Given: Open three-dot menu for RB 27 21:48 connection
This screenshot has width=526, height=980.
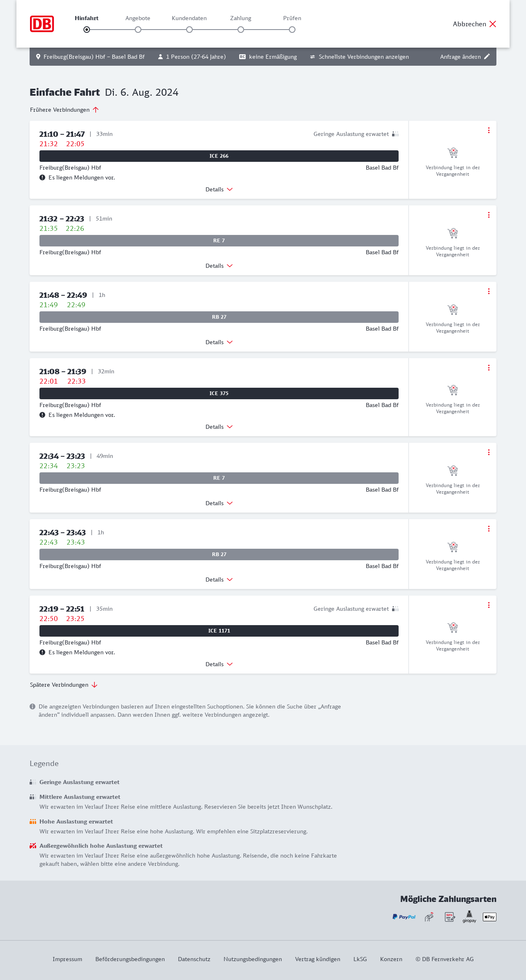Looking at the screenshot, I should tap(489, 291).
